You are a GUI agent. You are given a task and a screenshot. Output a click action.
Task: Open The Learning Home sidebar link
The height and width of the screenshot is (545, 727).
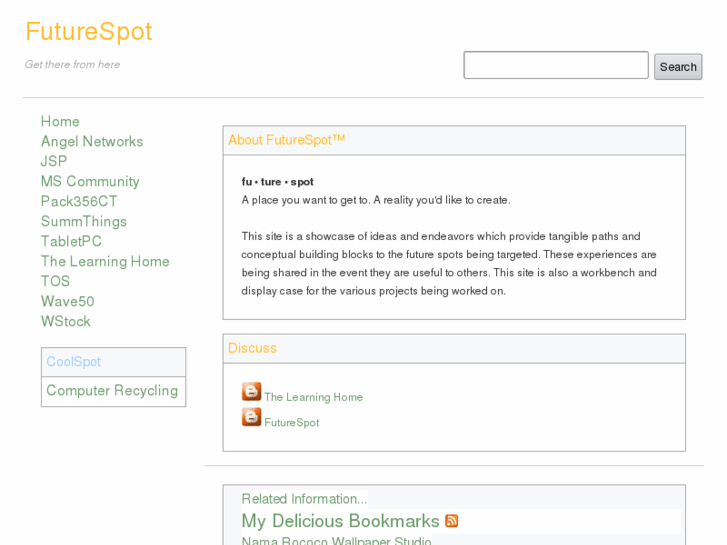click(x=105, y=261)
